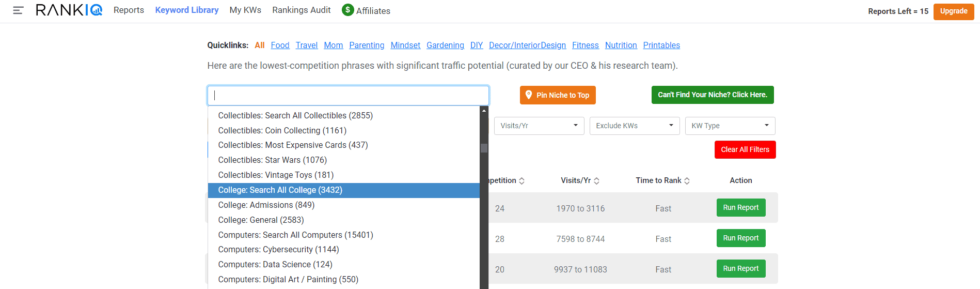Open the Exclude KWs dropdown

[635, 126]
